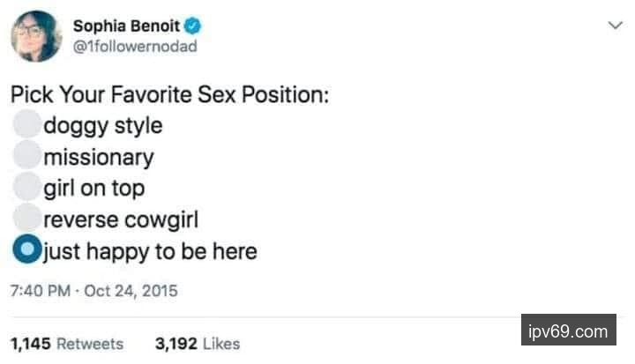Screen dimensions: 635x364
Task: Click the "missionary" text label
Action: point(99,157)
